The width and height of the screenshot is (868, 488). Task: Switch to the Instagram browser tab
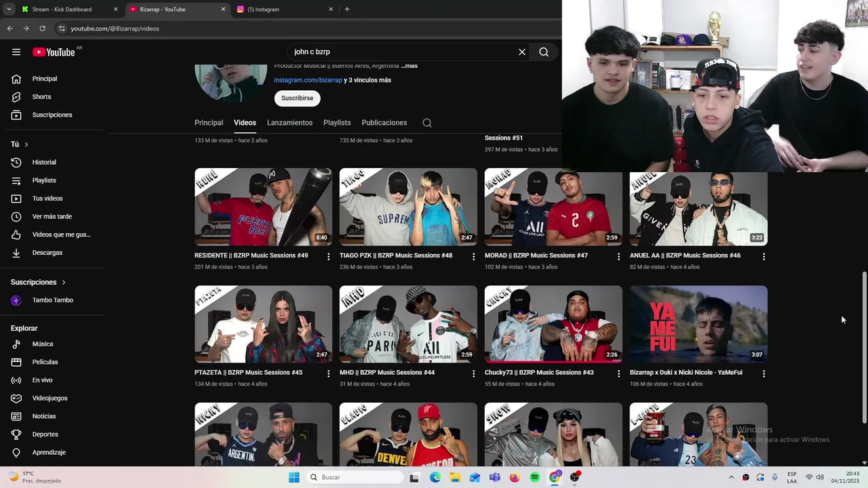[285, 9]
